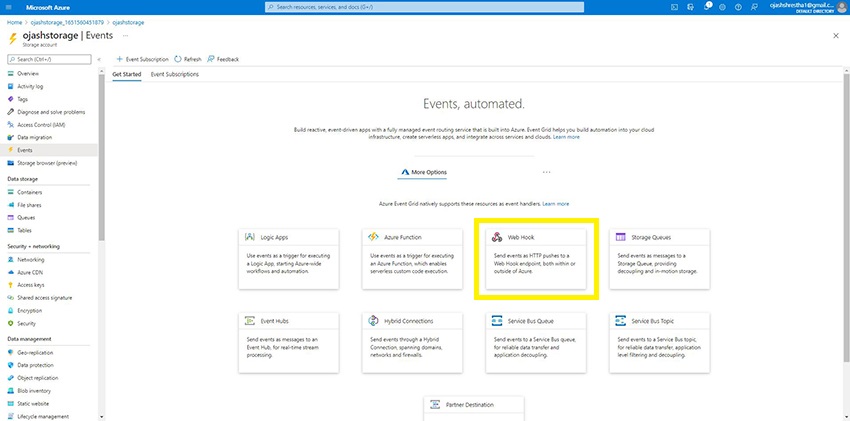Switch to the Event Subscriptions tab
850x421 pixels.
(x=175, y=74)
